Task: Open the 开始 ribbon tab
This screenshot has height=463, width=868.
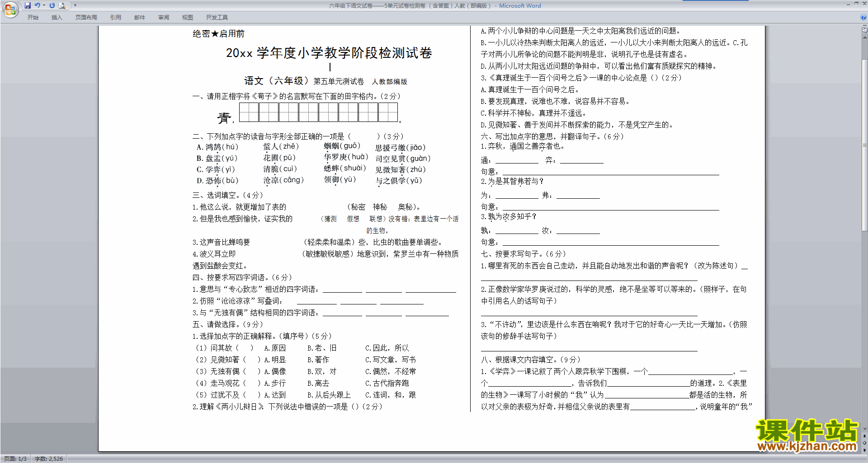Action: (33, 17)
